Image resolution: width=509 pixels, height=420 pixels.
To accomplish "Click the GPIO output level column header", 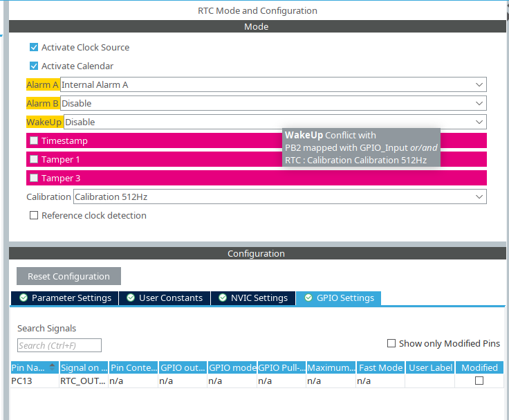I will coord(183,367).
